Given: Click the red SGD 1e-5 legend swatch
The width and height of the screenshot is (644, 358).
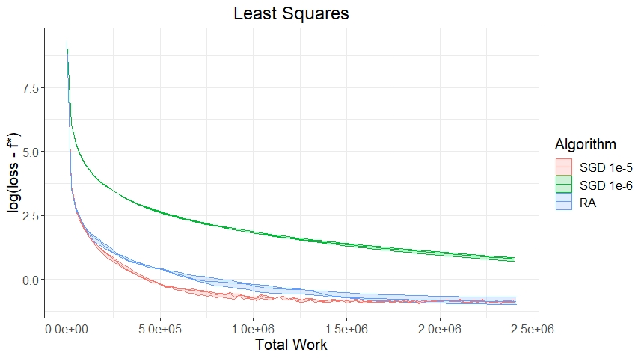Looking at the screenshot, I should point(563,167).
